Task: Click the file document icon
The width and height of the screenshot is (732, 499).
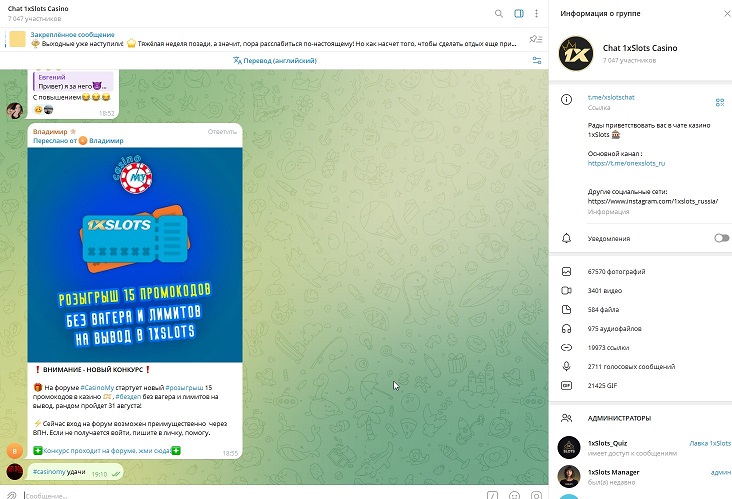Action: (x=566, y=309)
